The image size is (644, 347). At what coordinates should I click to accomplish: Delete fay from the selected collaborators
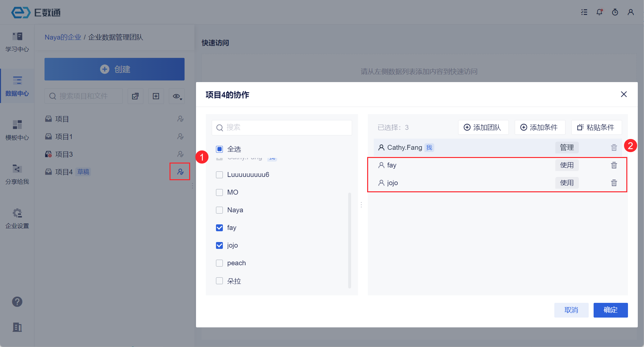tap(614, 165)
